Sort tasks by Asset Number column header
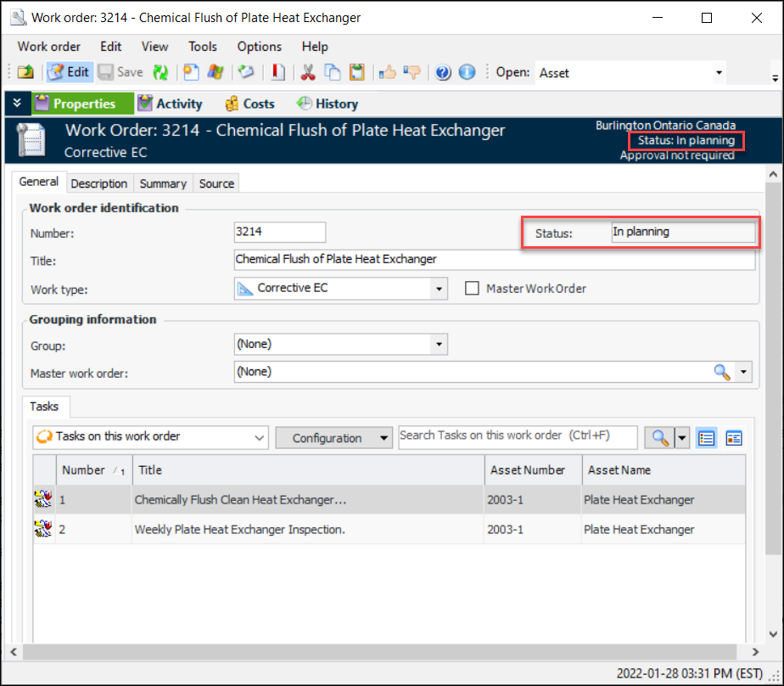The width and height of the screenshot is (784, 686). coord(527,470)
